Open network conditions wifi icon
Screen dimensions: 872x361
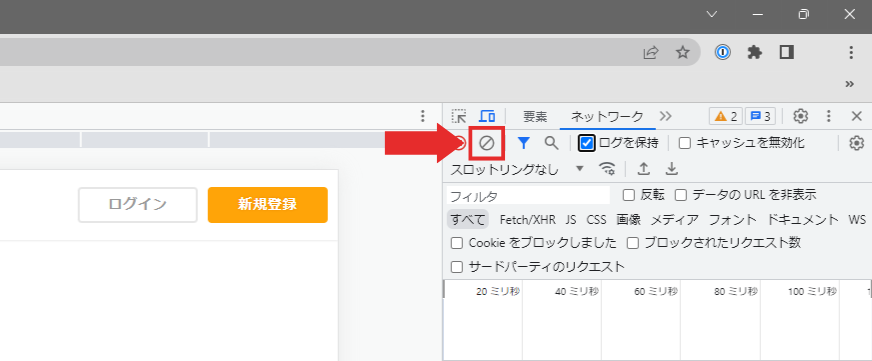coord(607,169)
